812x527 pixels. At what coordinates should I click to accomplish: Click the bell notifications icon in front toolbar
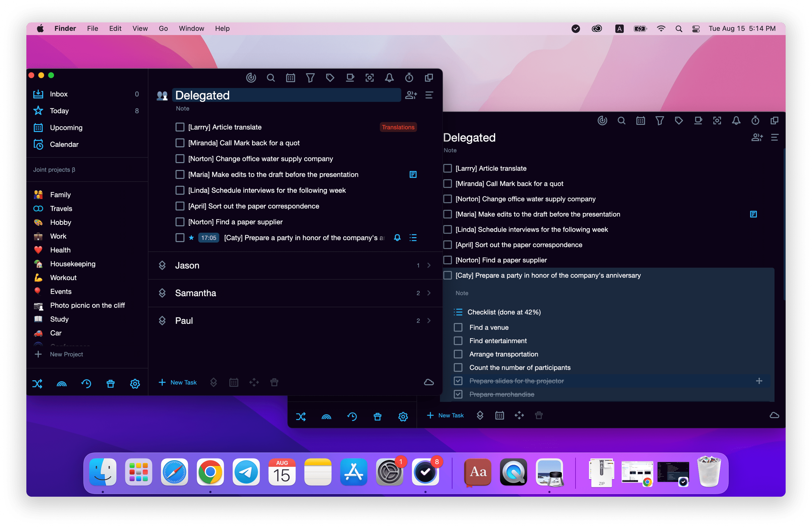click(389, 78)
